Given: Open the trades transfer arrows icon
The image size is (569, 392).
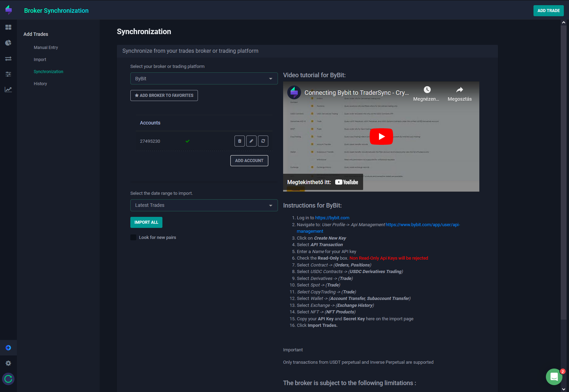Looking at the screenshot, I should pos(8,59).
